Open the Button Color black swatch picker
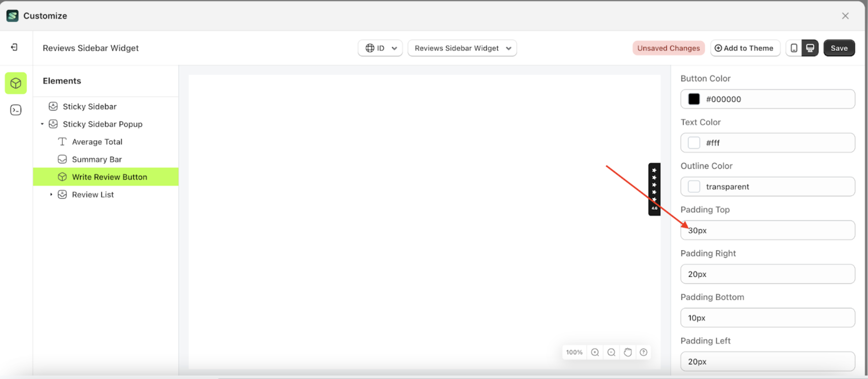Viewport: 868px width, 379px height. pyautogui.click(x=694, y=99)
